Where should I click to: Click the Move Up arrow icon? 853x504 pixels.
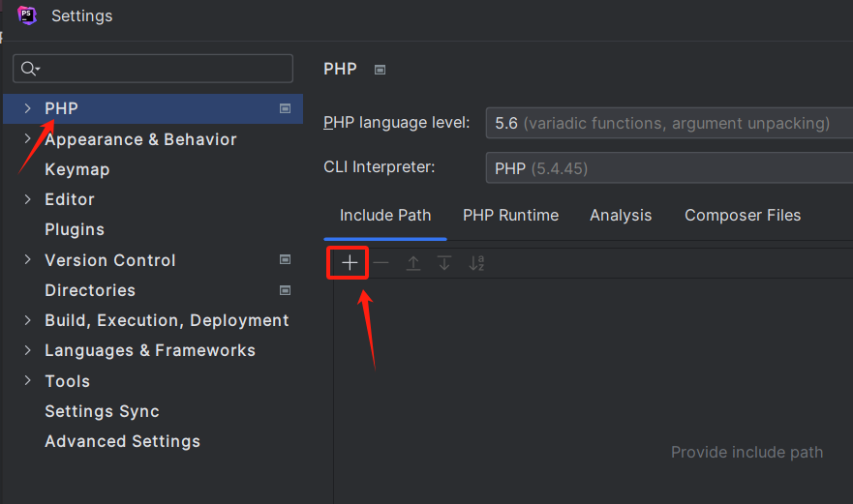(x=412, y=263)
